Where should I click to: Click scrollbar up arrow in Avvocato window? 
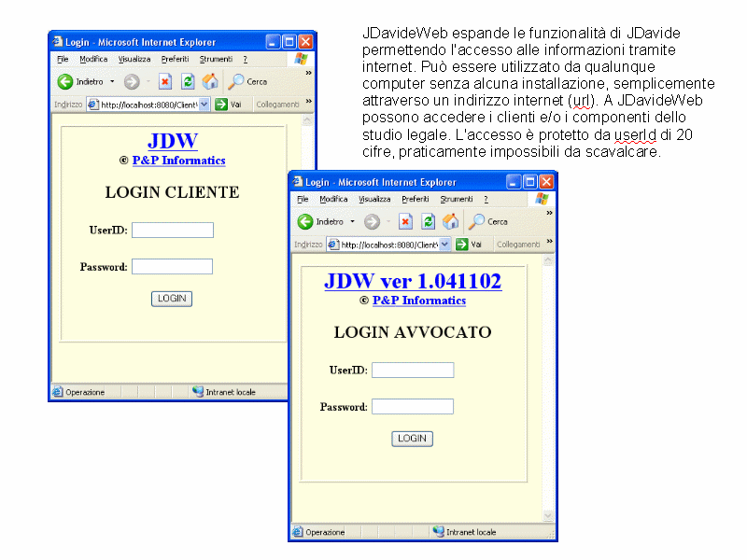(x=548, y=260)
